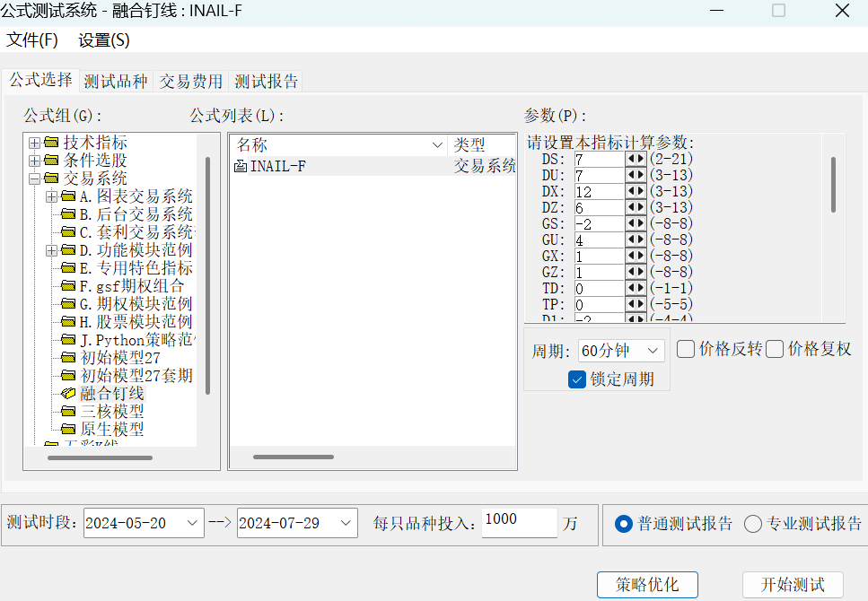Click folder icon of 初始模型27

[x=68, y=357]
